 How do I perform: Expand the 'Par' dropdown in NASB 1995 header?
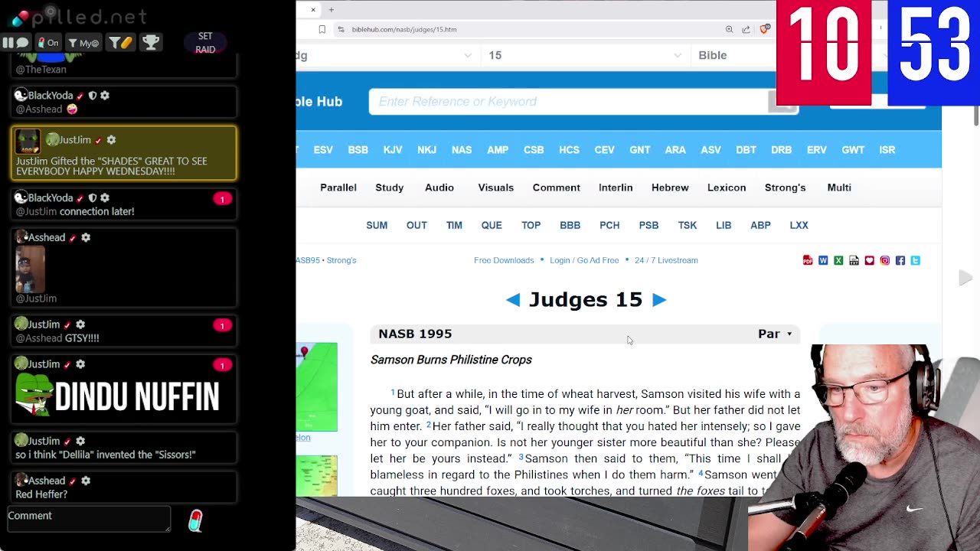pyautogui.click(x=776, y=334)
